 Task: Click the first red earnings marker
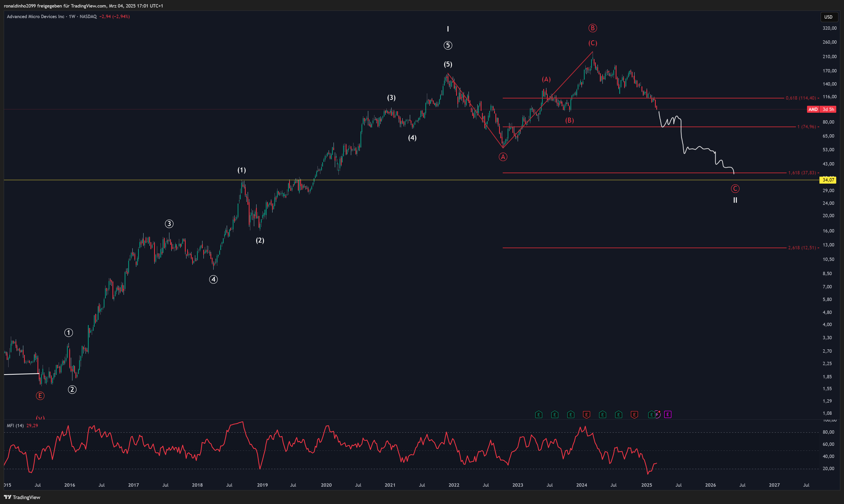click(x=586, y=414)
